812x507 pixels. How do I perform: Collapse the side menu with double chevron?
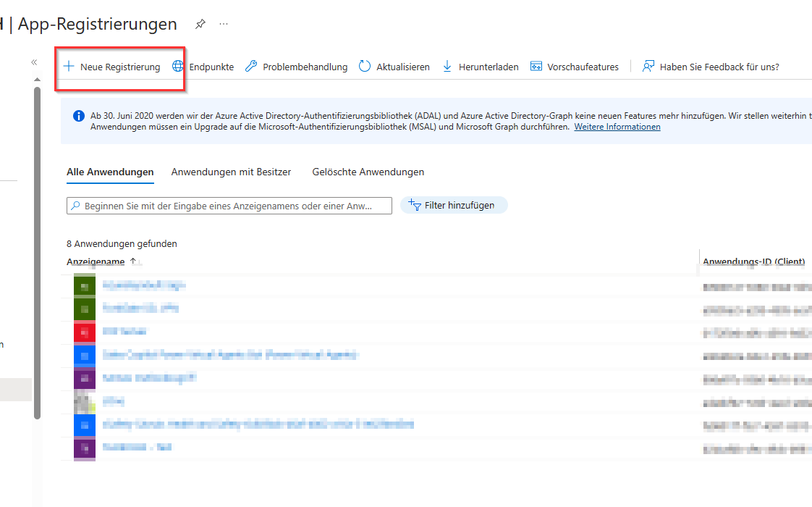[x=34, y=62]
